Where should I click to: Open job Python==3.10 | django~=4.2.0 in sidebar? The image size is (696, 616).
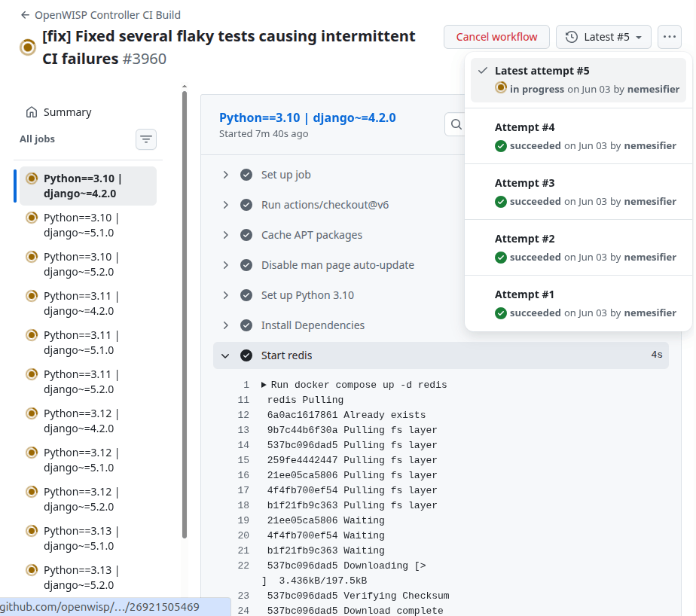[88, 186]
